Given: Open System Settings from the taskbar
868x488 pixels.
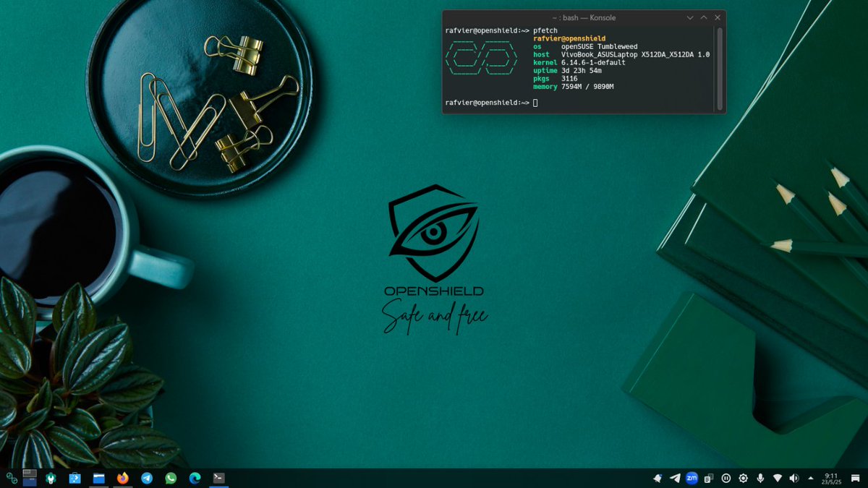Looking at the screenshot, I should tap(49, 478).
